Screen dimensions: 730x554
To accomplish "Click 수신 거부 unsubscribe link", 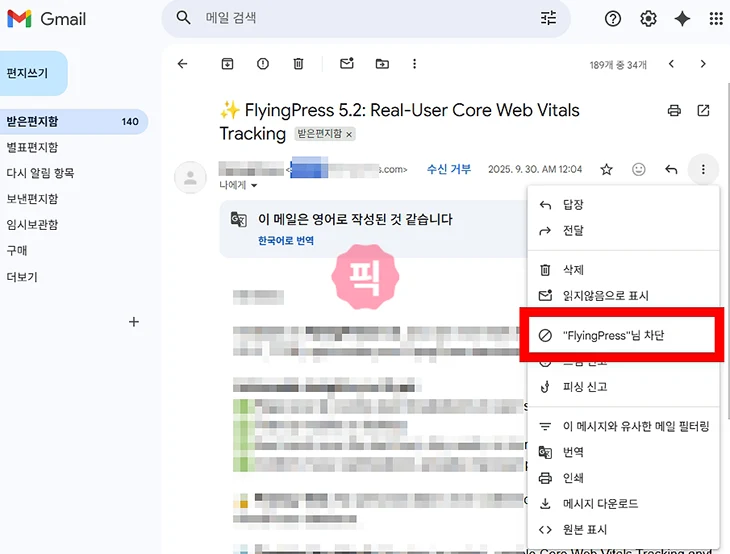I will (449, 169).
